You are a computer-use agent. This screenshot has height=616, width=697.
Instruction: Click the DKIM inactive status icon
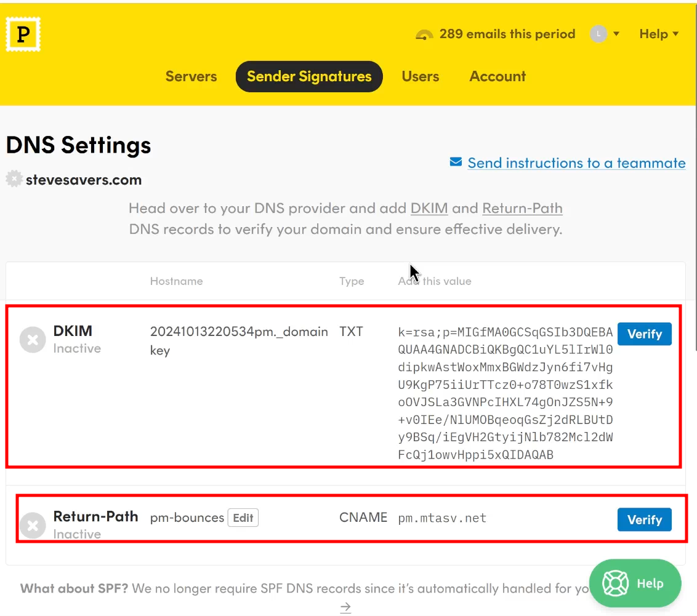[33, 340]
